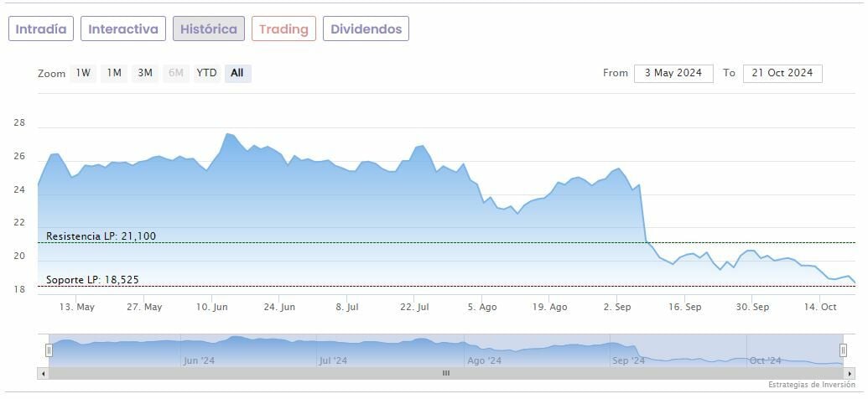Click the left navigator range handle

[x=49, y=350]
